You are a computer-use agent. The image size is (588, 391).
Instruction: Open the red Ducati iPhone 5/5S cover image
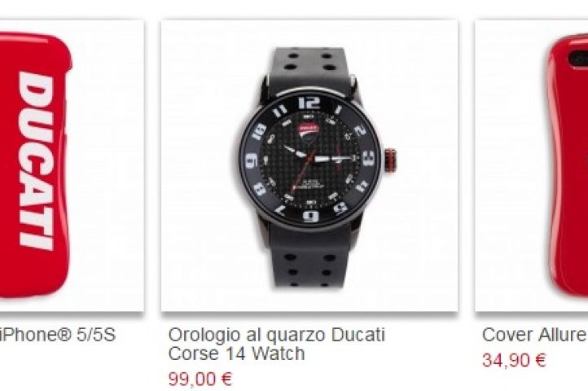click(71, 165)
